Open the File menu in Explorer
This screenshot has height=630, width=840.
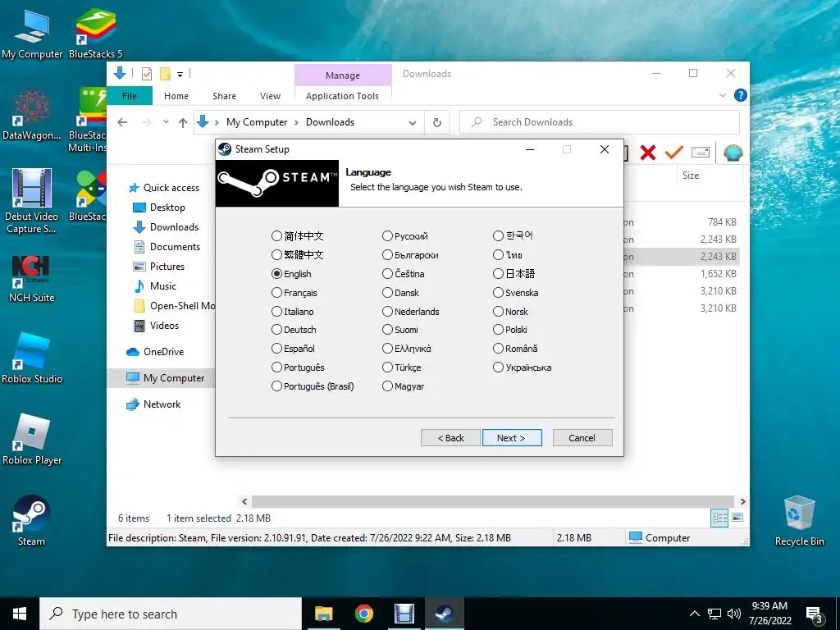[130, 96]
